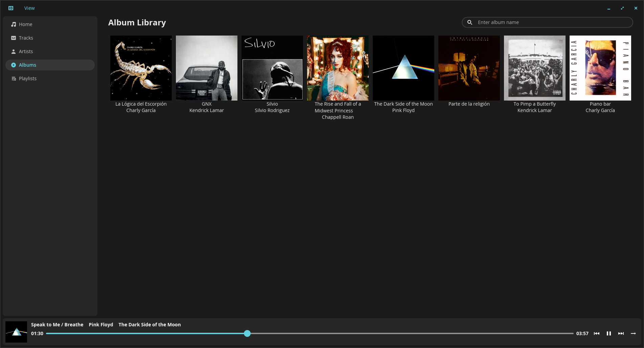The height and width of the screenshot is (348, 644).
Task: Open the Piano bar album cover
Action: (x=600, y=68)
